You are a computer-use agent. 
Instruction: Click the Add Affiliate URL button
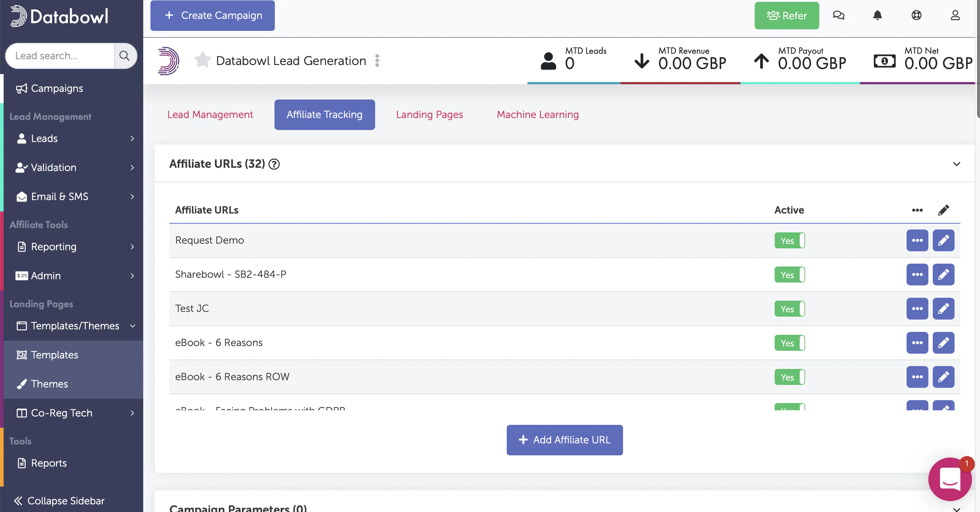565,440
